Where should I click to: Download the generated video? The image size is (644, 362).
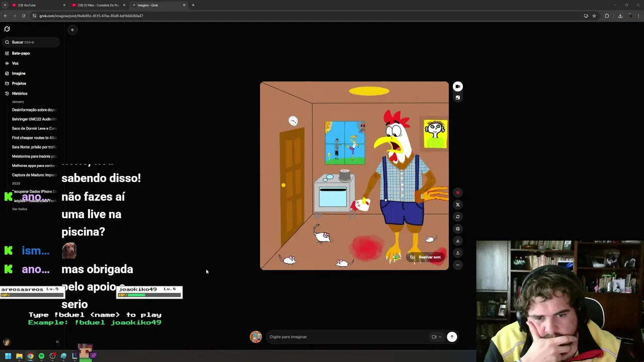coord(457,241)
